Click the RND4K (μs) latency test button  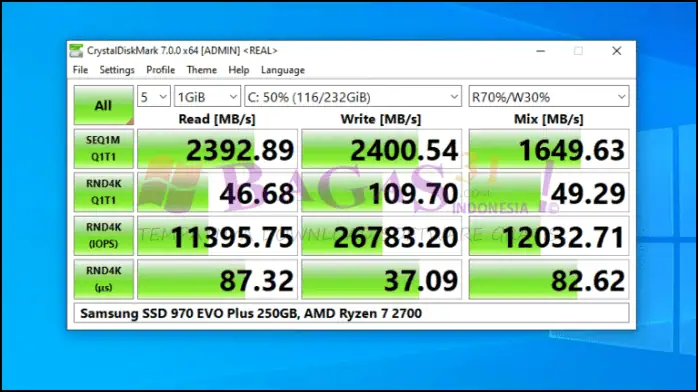103,279
